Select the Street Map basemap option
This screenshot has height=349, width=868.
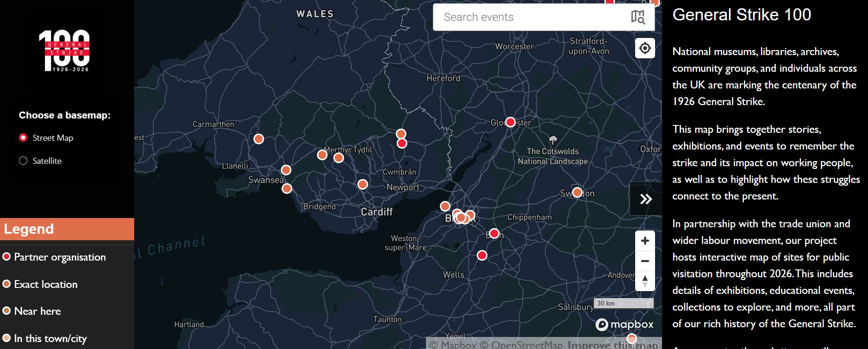coord(23,138)
